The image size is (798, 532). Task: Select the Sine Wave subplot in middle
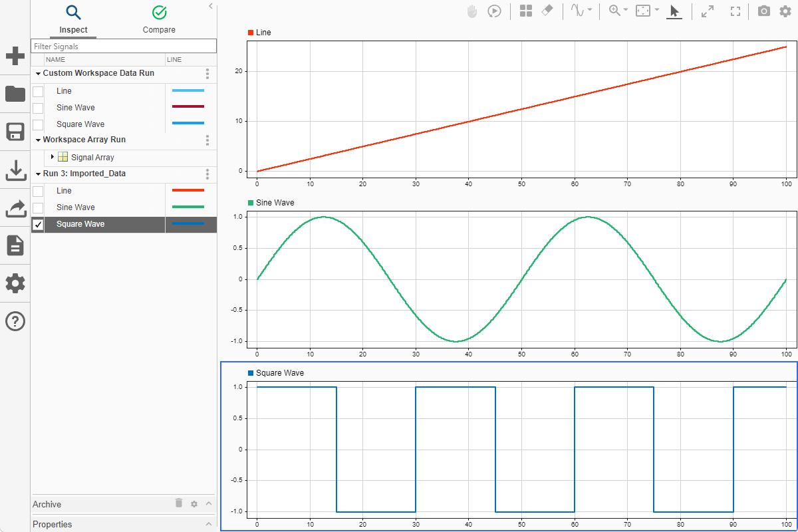point(521,279)
